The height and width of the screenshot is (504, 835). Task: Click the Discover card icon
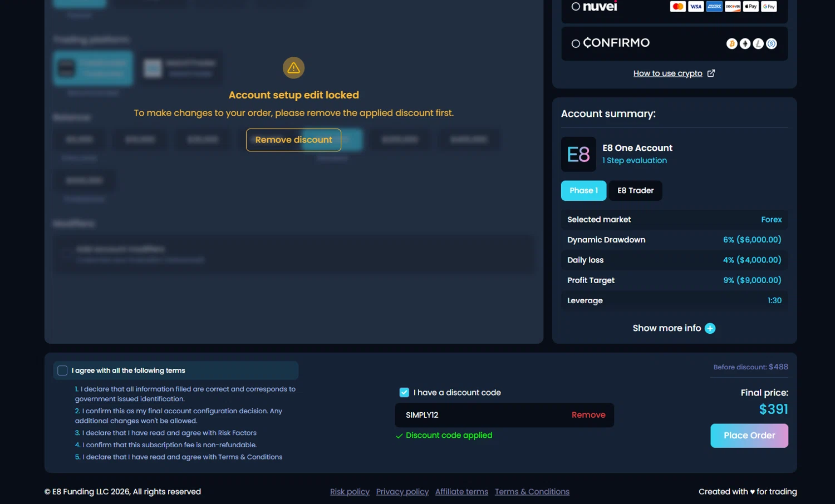pyautogui.click(x=733, y=7)
